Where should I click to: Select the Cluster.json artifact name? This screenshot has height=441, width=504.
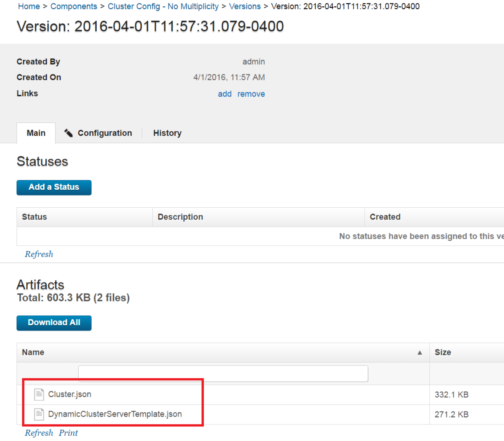click(x=69, y=394)
